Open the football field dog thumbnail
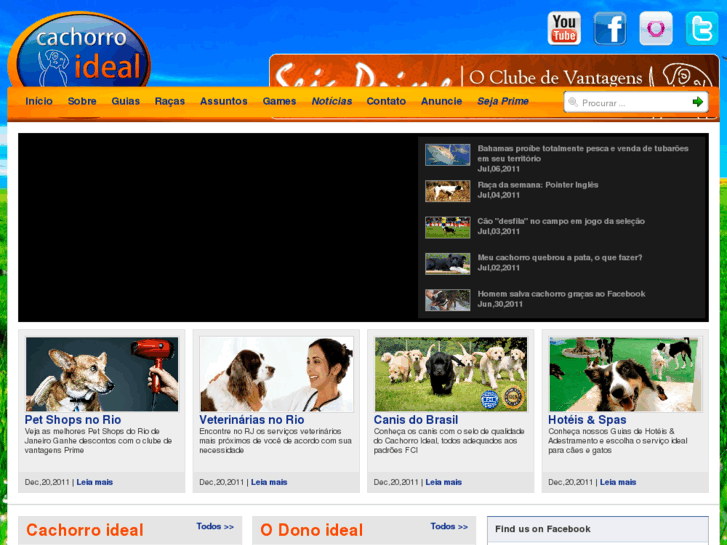This screenshot has width=727, height=545. [447, 227]
